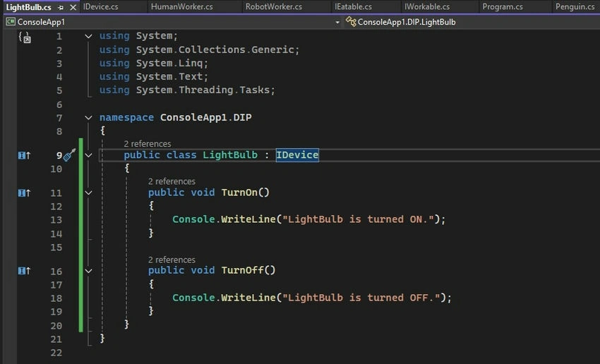
Task: Open the ConsoleApp1 project dropdown
Action: coord(337,22)
